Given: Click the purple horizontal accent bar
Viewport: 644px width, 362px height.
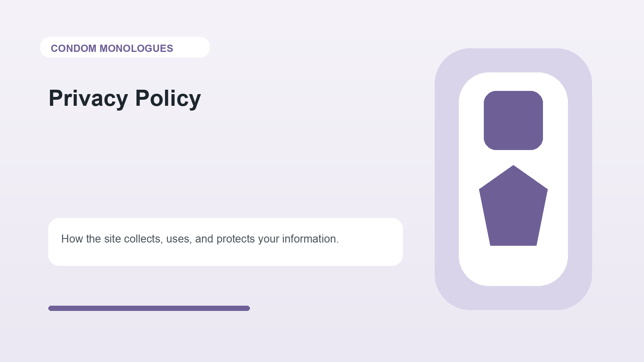Looking at the screenshot, I should pyautogui.click(x=149, y=308).
